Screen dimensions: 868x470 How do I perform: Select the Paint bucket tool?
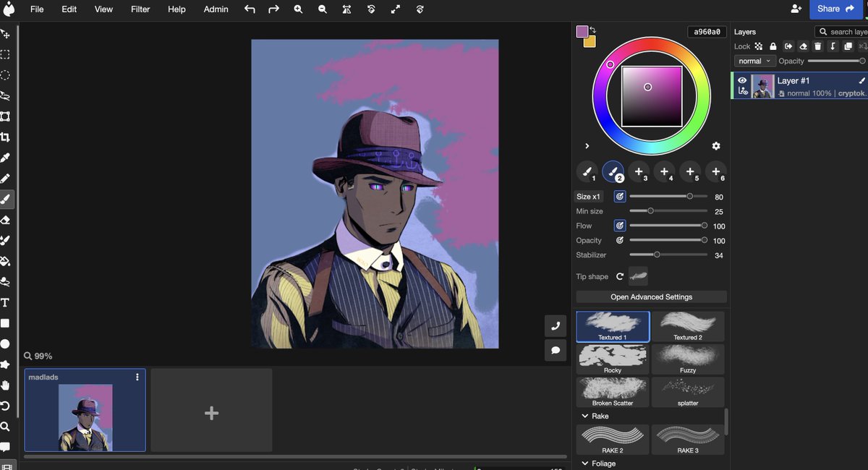[x=5, y=261]
